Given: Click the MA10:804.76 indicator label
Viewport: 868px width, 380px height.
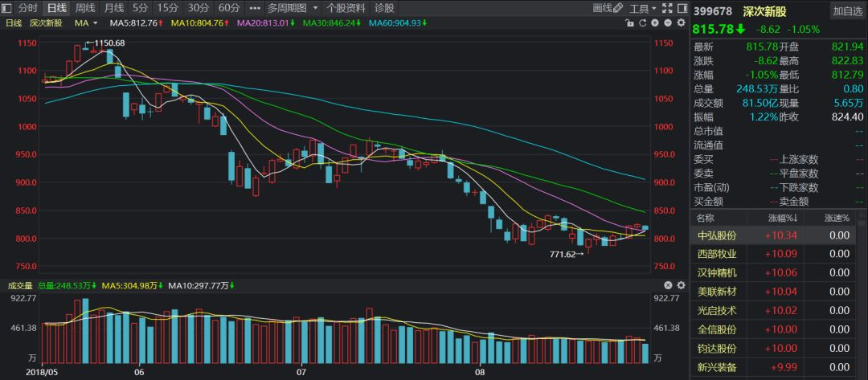Looking at the screenshot, I should (x=200, y=22).
